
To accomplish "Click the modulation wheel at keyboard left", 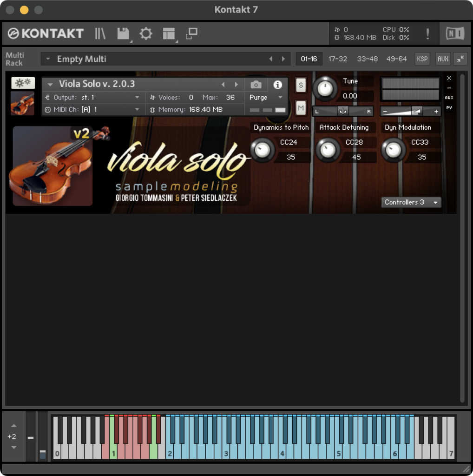I will [x=43, y=437].
